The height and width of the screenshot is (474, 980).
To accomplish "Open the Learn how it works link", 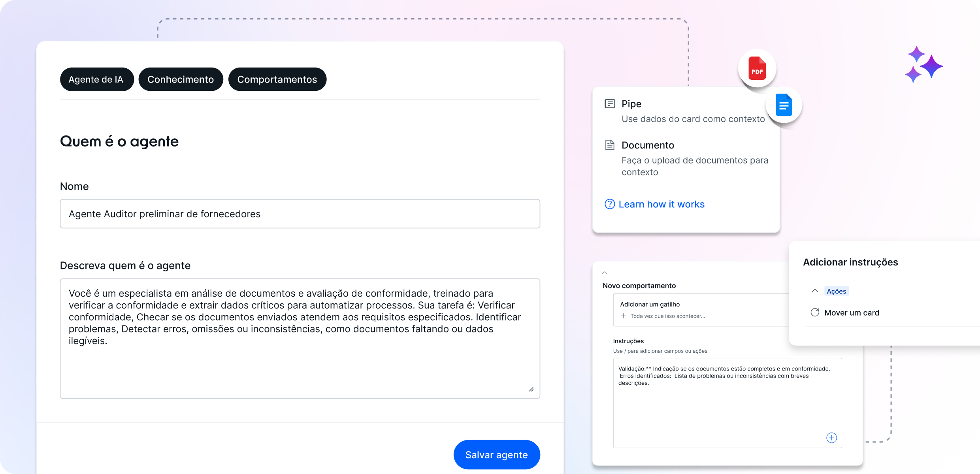I will (661, 204).
